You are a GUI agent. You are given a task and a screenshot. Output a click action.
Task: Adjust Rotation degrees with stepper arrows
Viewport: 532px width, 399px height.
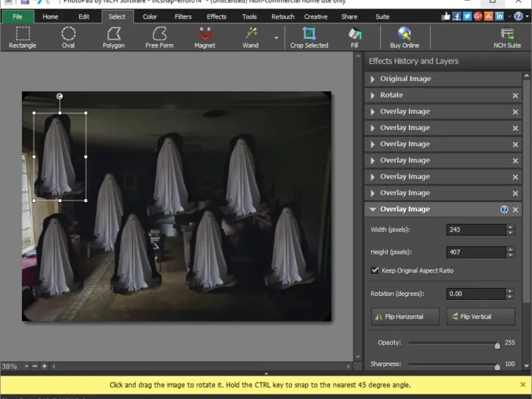(x=509, y=294)
